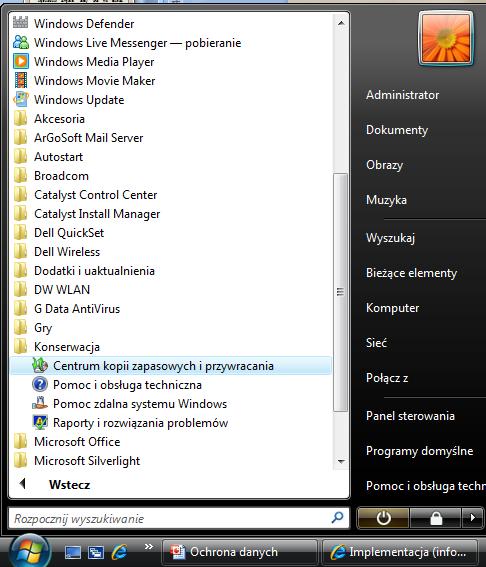Click scroll down arrow in programs list
486x567 pixels.
pos(341,461)
